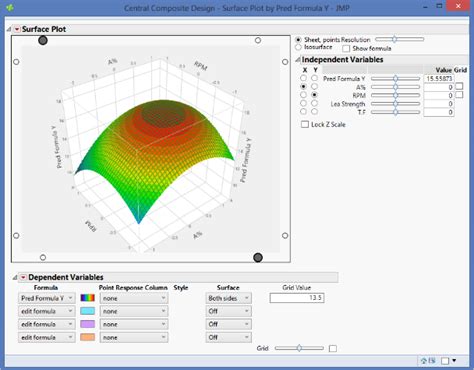Select A% as the Y axis variable
The height and width of the screenshot is (370, 474).
[314, 86]
